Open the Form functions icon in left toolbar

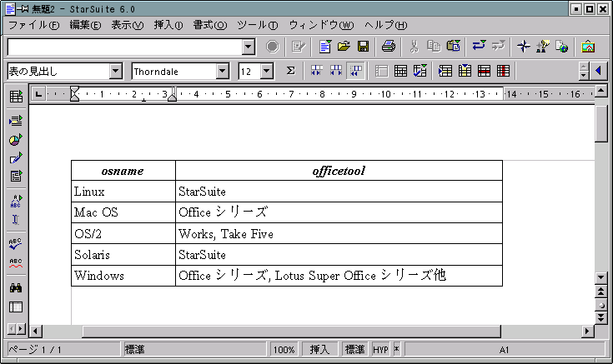16,177
